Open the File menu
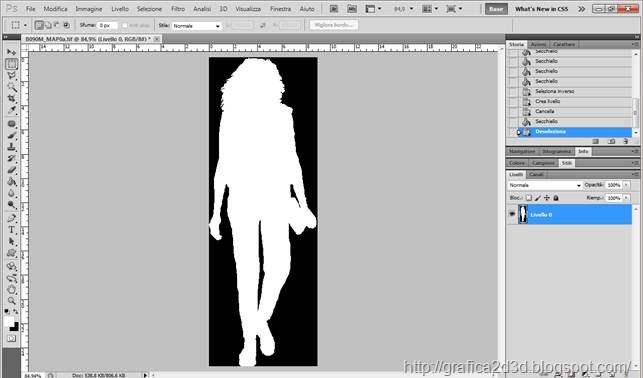This screenshot has width=643, height=378. [31, 9]
